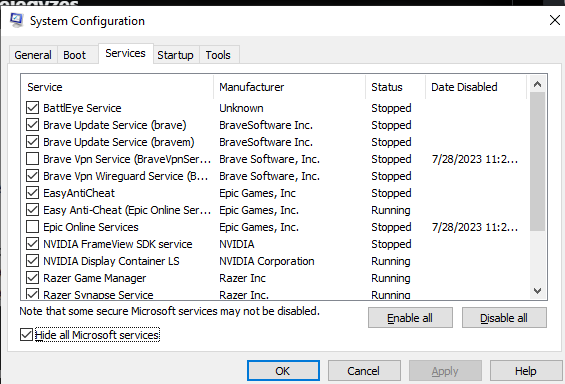The image size is (565, 384).
Task: Click the Disable all button
Action: 504,318
